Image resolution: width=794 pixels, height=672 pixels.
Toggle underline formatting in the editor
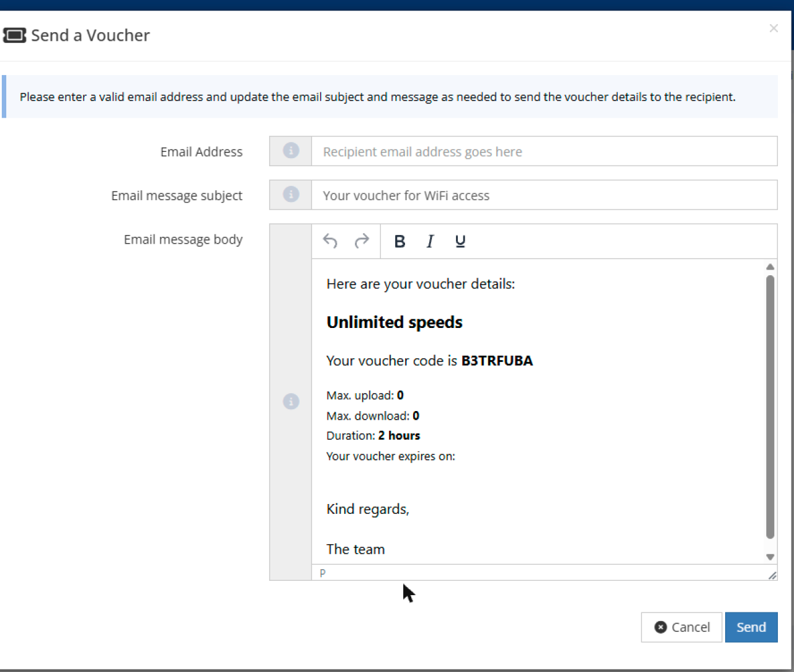460,241
